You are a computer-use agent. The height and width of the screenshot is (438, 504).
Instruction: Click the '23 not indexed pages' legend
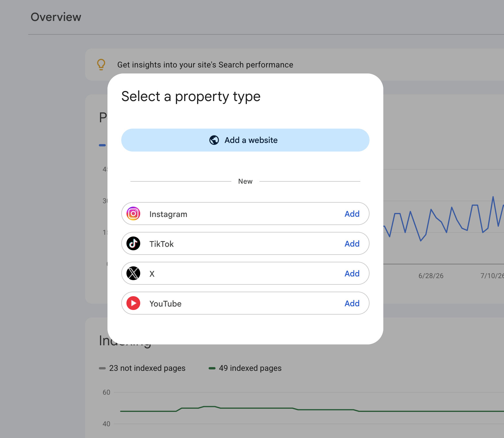coord(142,368)
